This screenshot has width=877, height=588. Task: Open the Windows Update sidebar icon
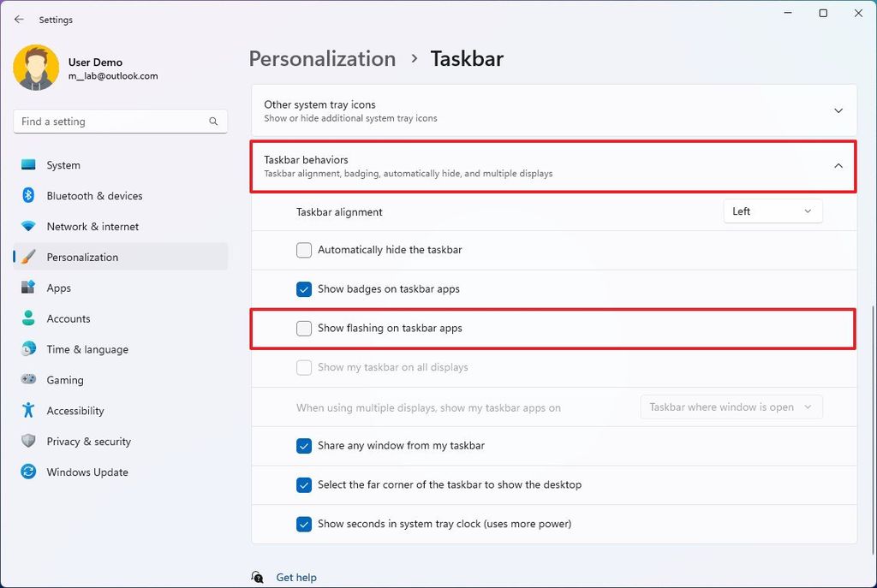point(28,472)
